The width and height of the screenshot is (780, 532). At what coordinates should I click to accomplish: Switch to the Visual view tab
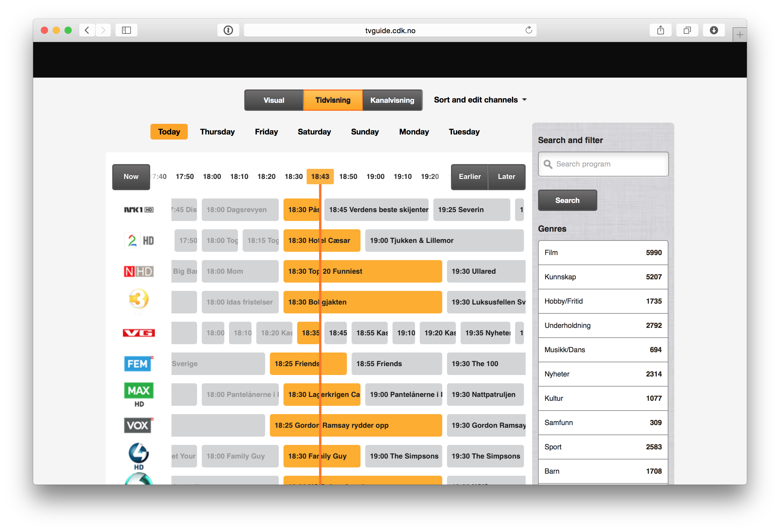coord(274,100)
